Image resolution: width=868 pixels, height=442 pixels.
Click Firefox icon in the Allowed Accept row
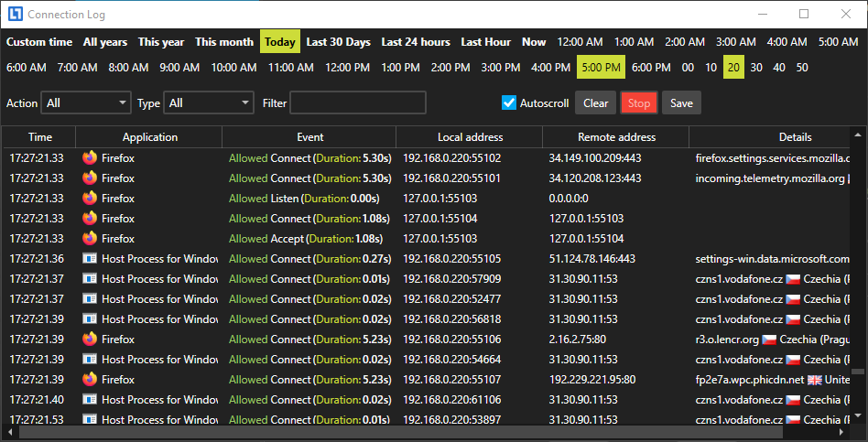pyautogui.click(x=90, y=238)
